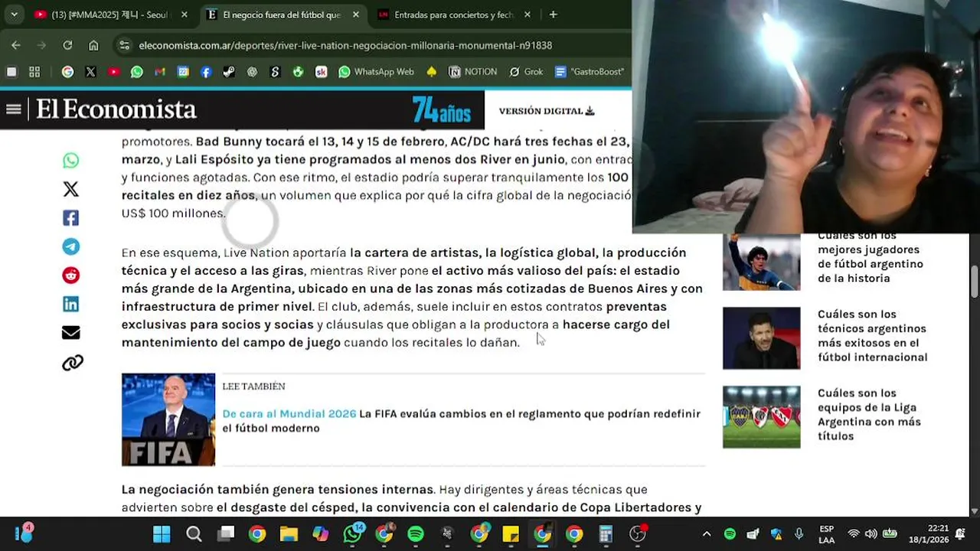Open FIFA reglamento related article link

461,421
